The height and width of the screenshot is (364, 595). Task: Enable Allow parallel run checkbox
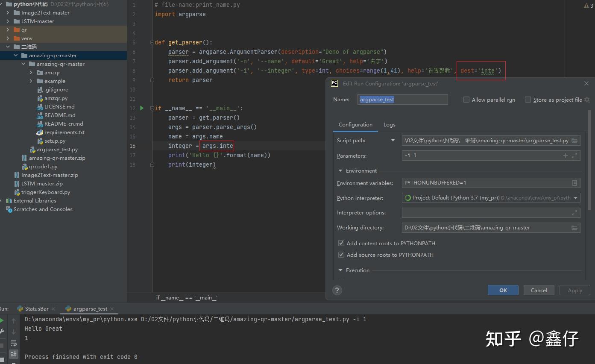click(x=466, y=100)
